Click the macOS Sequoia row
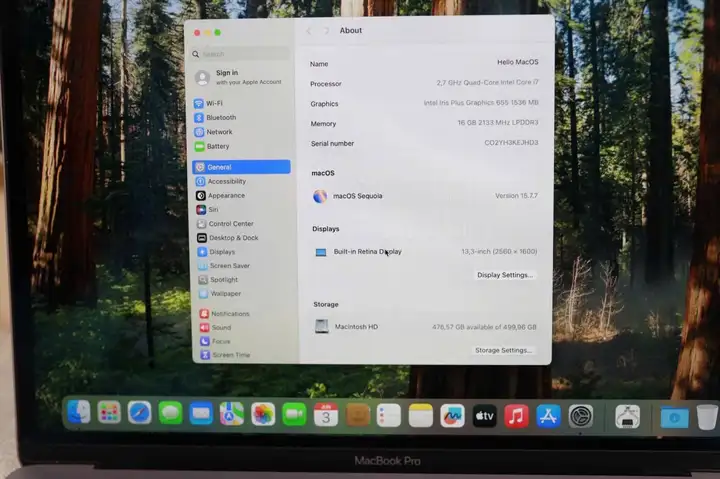The height and width of the screenshot is (479, 720). tap(425, 196)
